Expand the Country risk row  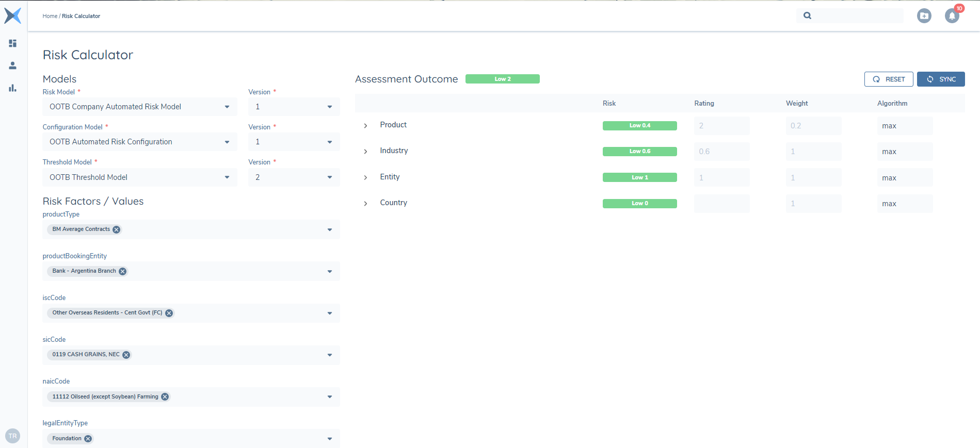coord(365,204)
